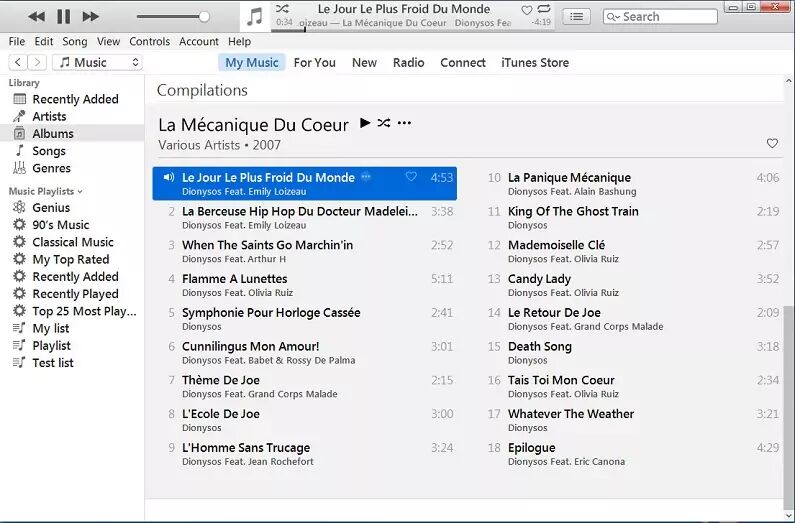Viewport: 795px width, 523px height.
Task: Switch to the New tab
Action: click(365, 63)
